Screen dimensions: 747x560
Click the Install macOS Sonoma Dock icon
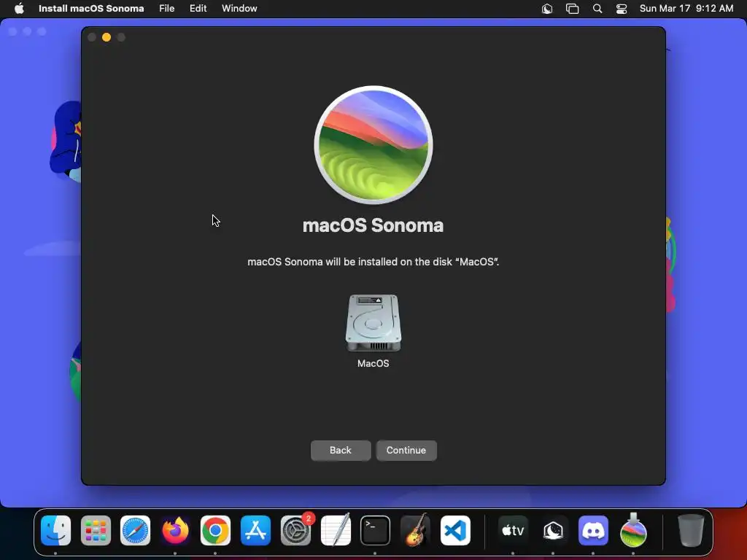tap(633, 530)
